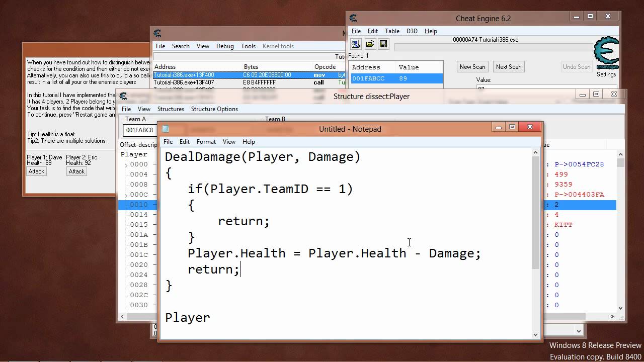The image size is (644, 362).
Task: Minimize the Cheat Engine 6.2 window
Action: point(577,17)
